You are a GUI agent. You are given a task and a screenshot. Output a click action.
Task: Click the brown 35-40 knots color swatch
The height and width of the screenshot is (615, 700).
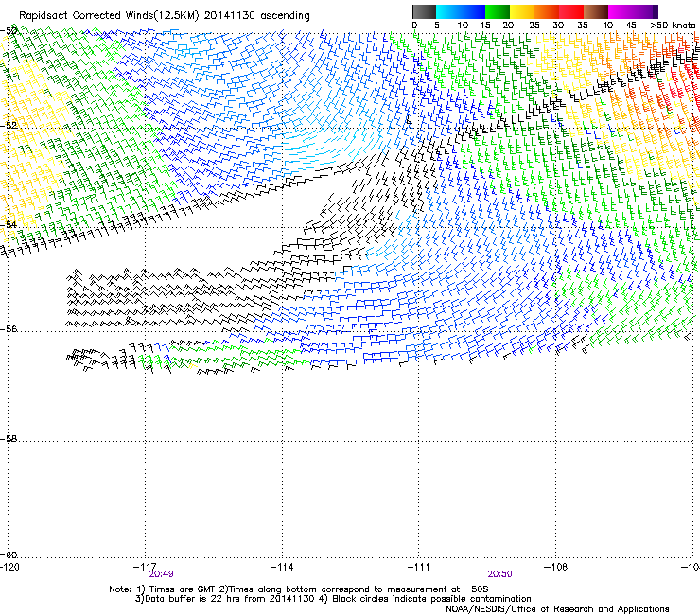596,11
